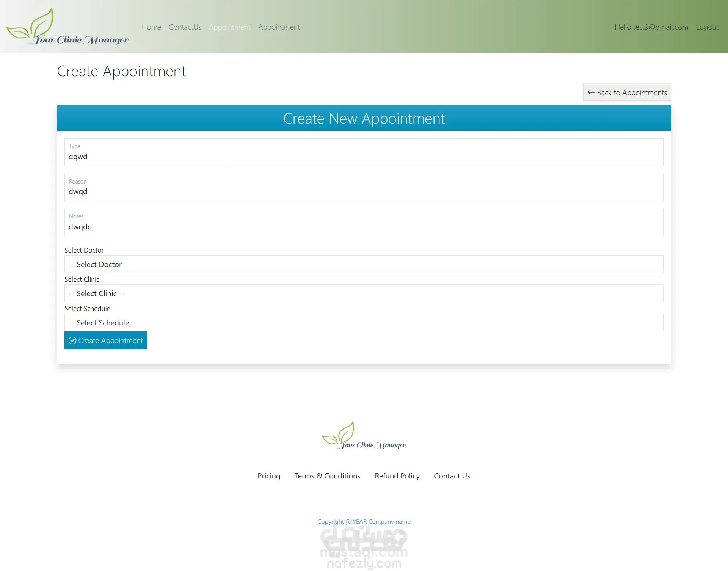Open ContactUs in the navigation bar

pos(185,27)
